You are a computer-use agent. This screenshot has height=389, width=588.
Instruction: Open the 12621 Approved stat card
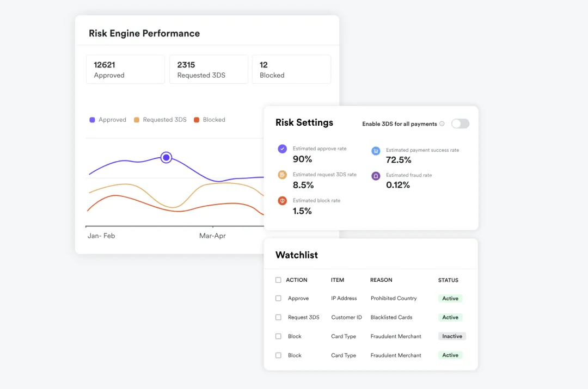point(125,69)
